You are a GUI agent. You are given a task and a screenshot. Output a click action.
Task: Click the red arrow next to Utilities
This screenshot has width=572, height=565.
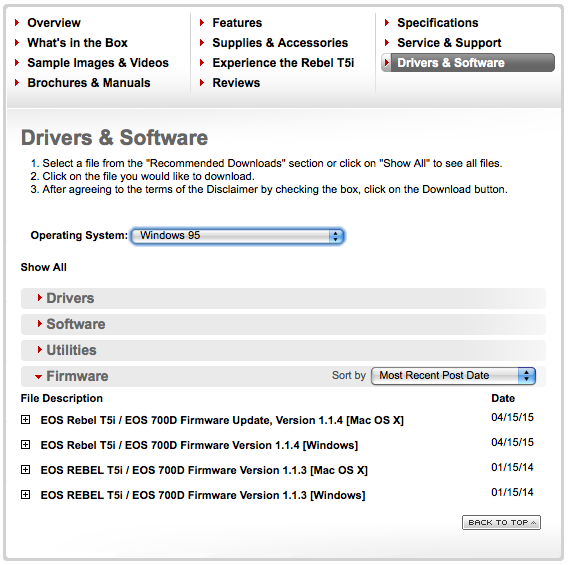click(x=40, y=350)
